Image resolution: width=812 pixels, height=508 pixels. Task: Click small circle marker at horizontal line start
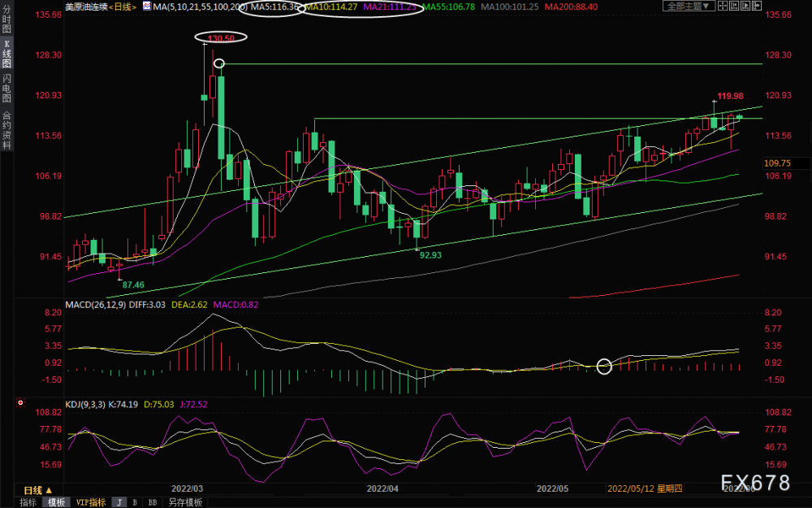pos(218,63)
